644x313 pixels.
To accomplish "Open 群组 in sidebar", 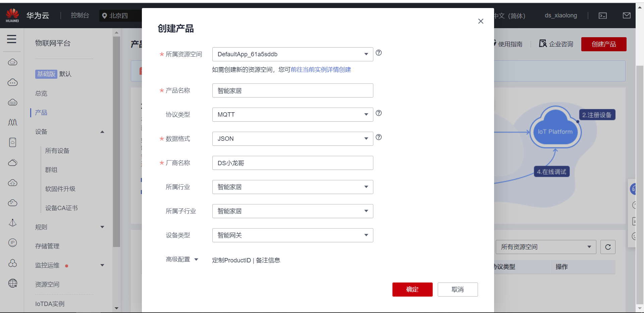I will (51, 170).
